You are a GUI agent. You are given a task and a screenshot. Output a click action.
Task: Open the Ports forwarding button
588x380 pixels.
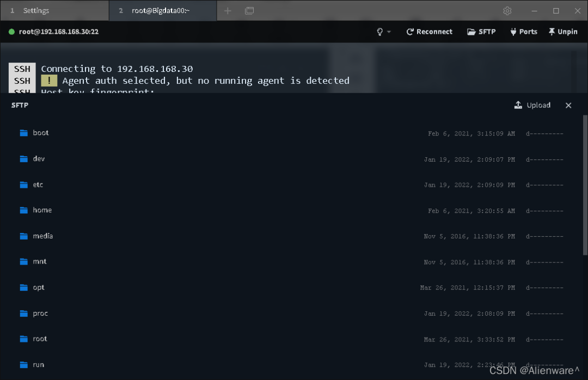coord(523,32)
